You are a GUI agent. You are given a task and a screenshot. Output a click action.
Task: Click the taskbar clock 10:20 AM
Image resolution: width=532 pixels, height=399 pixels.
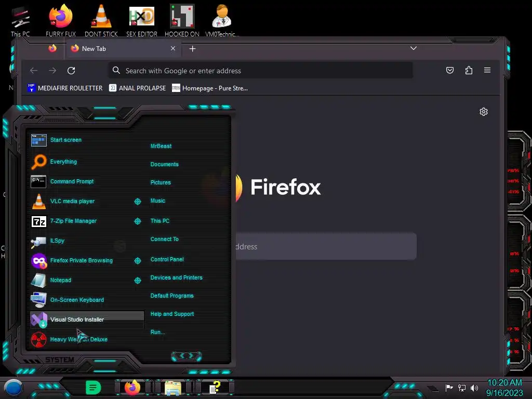click(504, 383)
